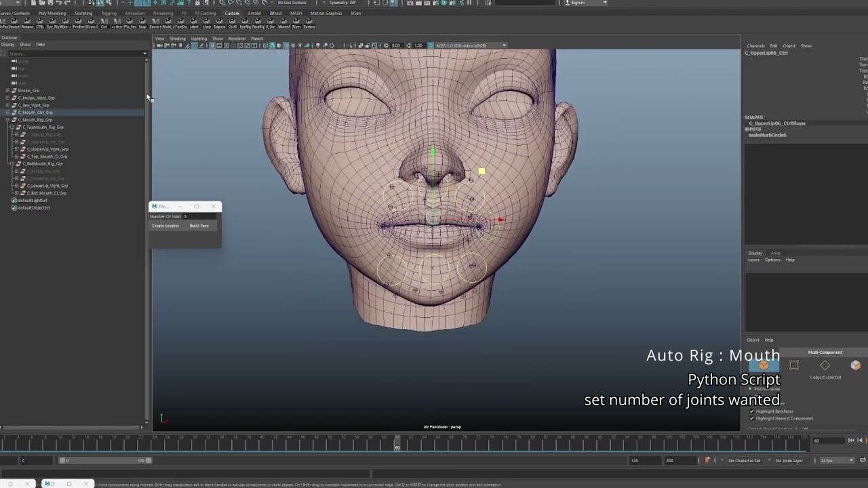
Task: Disable Highlight Nearest Component
Action: pyautogui.click(x=752, y=418)
